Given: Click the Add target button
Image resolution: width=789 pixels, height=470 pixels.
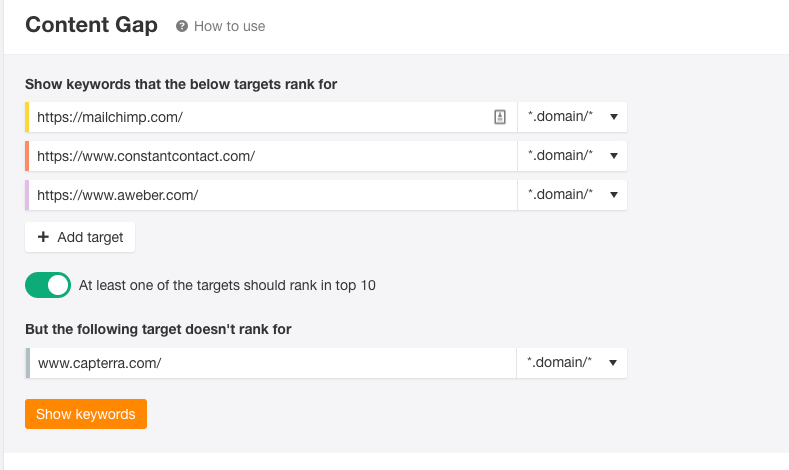Looking at the screenshot, I should click(x=80, y=237).
